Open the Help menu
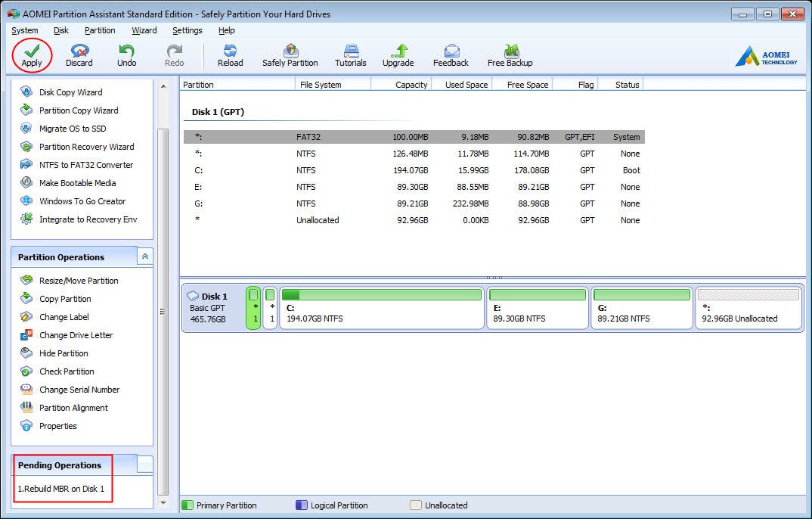Viewport: 812px width, 519px height. pyautogui.click(x=226, y=30)
